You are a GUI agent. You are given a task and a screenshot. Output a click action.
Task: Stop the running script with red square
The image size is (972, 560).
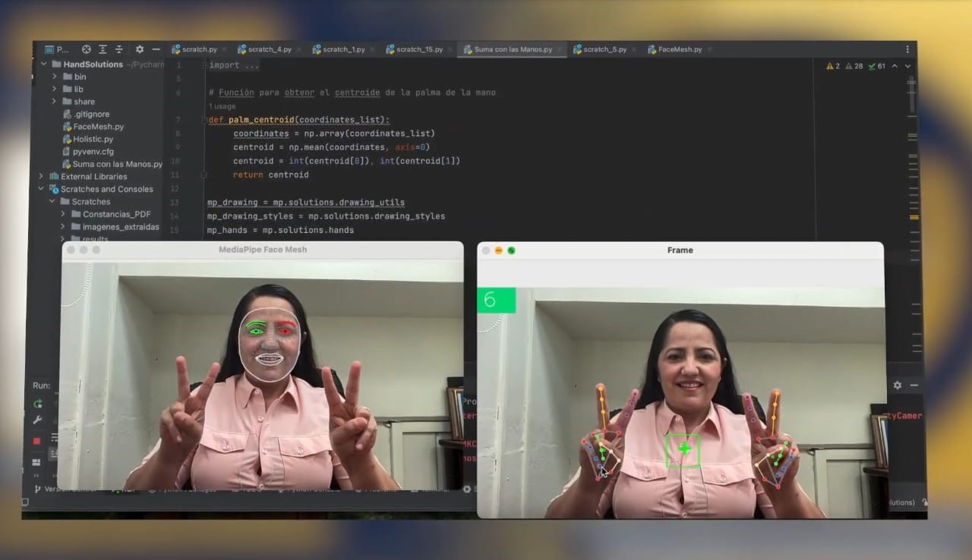[36, 441]
